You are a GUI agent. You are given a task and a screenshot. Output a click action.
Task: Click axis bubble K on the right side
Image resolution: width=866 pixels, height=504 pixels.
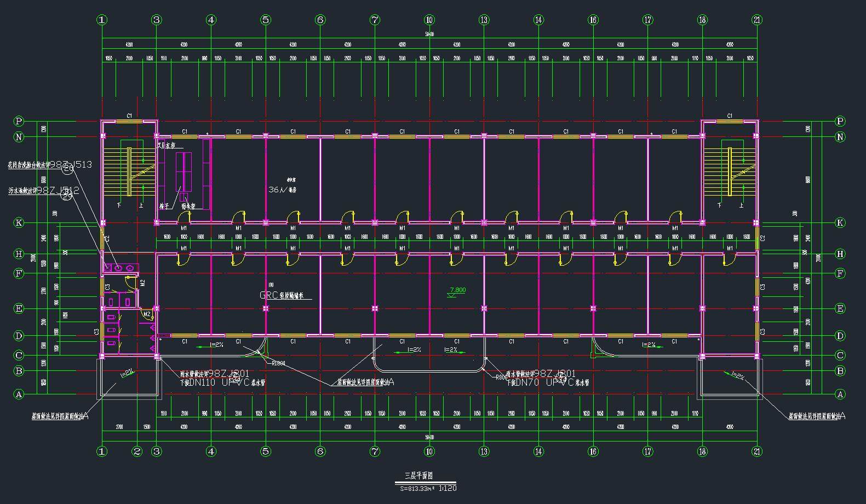pos(840,223)
